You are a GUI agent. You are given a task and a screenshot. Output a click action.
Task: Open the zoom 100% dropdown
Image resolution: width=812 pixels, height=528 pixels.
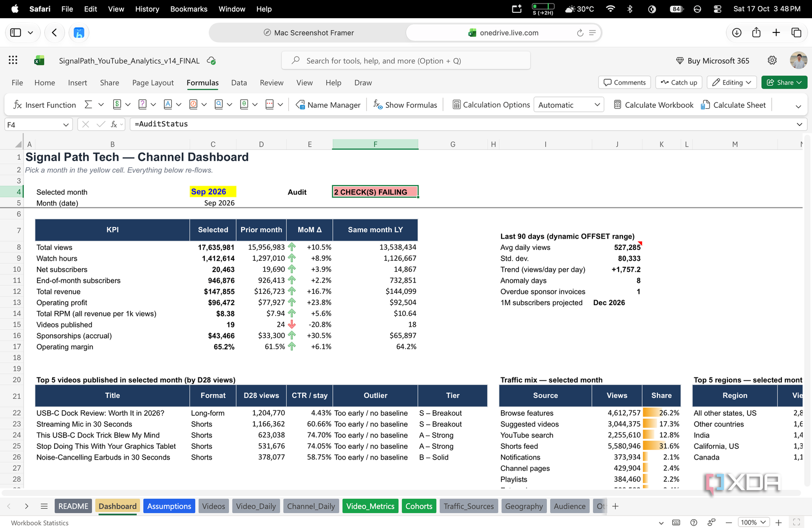tap(753, 522)
